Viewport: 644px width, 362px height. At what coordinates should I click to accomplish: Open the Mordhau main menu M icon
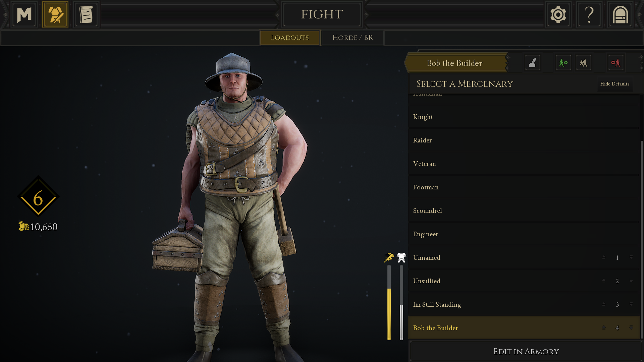24,15
